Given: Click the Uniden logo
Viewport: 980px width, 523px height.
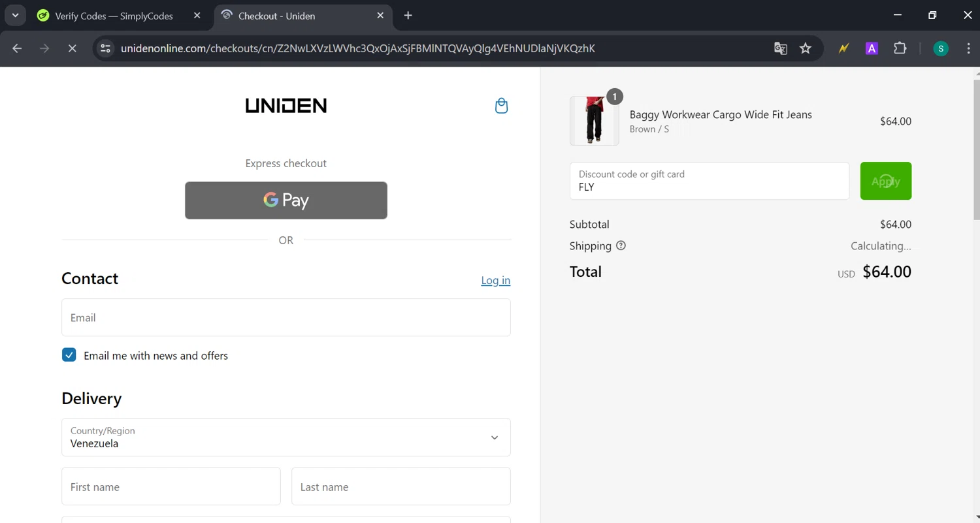Looking at the screenshot, I should click(286, 106).
